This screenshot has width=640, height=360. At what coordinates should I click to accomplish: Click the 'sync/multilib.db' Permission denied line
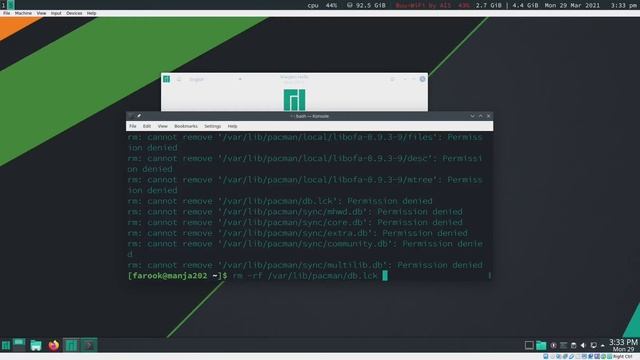click(305, 265)
